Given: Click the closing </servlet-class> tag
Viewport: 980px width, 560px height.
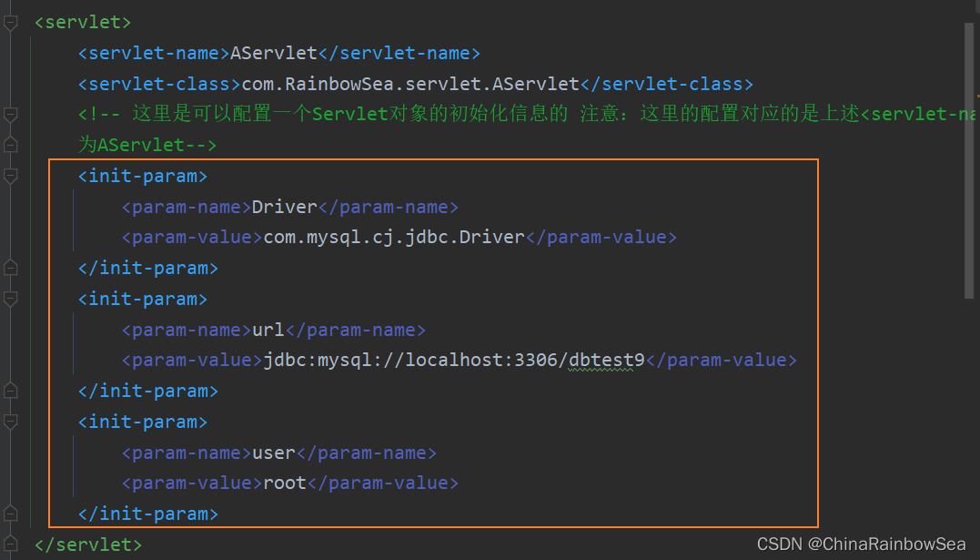Looking at the screenshot, I should click(x=666, y=84).
